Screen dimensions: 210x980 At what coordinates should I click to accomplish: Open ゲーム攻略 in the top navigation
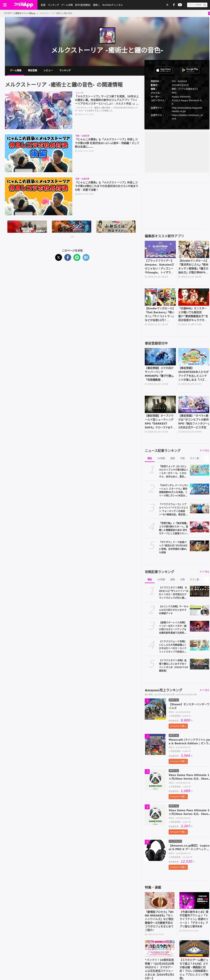point(67,5)
